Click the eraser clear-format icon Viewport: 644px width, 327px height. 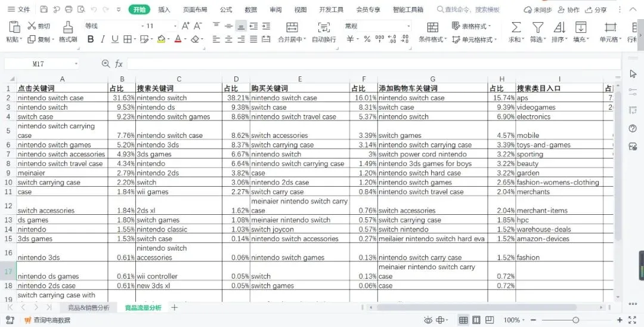[195, 39]
